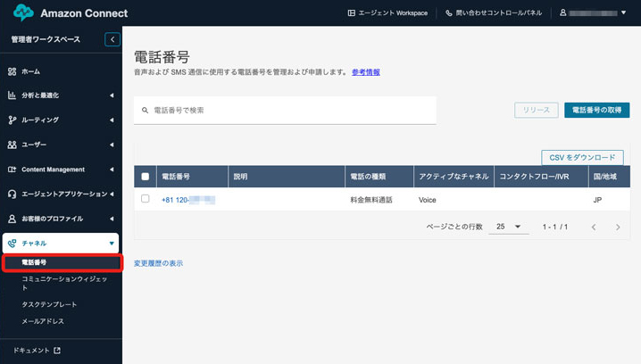Click the channels phone icon
Image resolution: width=641 pixels, height=364 pixels.
[12, 243]
